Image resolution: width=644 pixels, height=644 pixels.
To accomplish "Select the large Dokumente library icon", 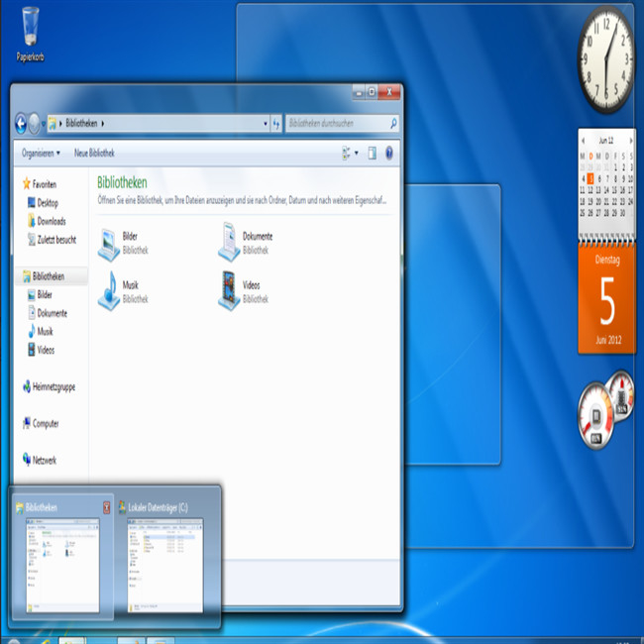I will (229, 243).
